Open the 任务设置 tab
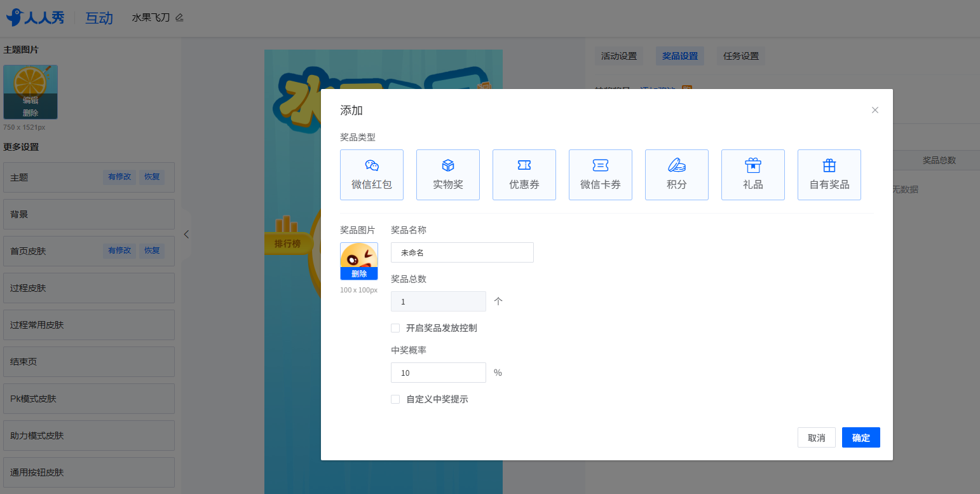Viewport: 980px width, 494px height. [741, 56]
